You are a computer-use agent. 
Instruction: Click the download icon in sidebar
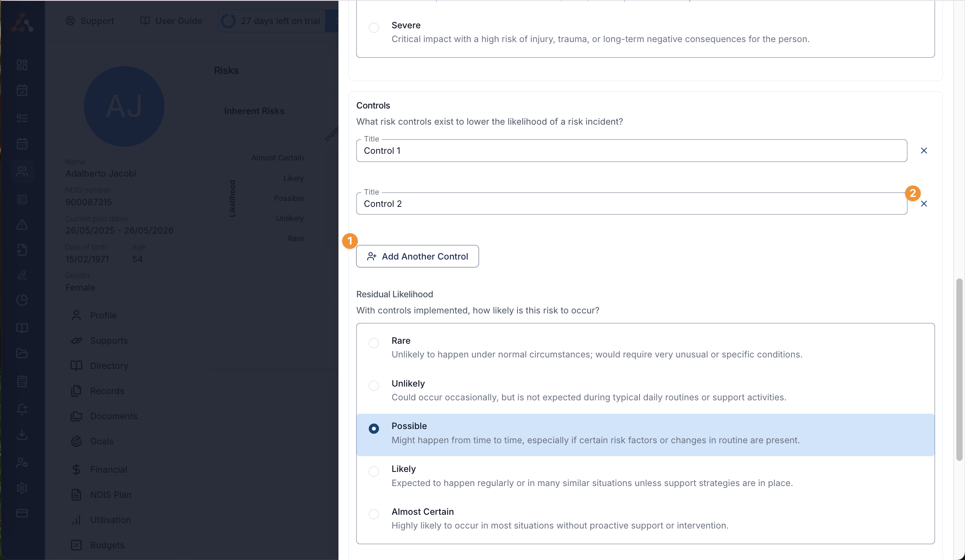[22, 435]
